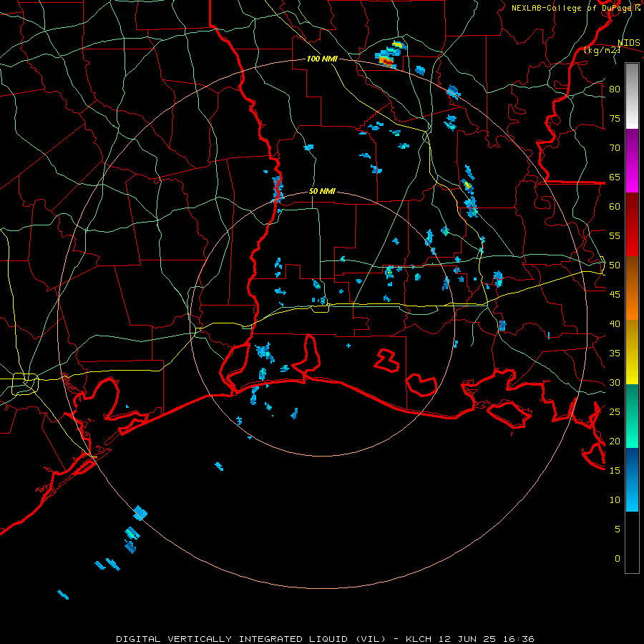Click the 80 value on the VIL scale
Viewport: 644px width, 644px height.
(x=615, y=89)
